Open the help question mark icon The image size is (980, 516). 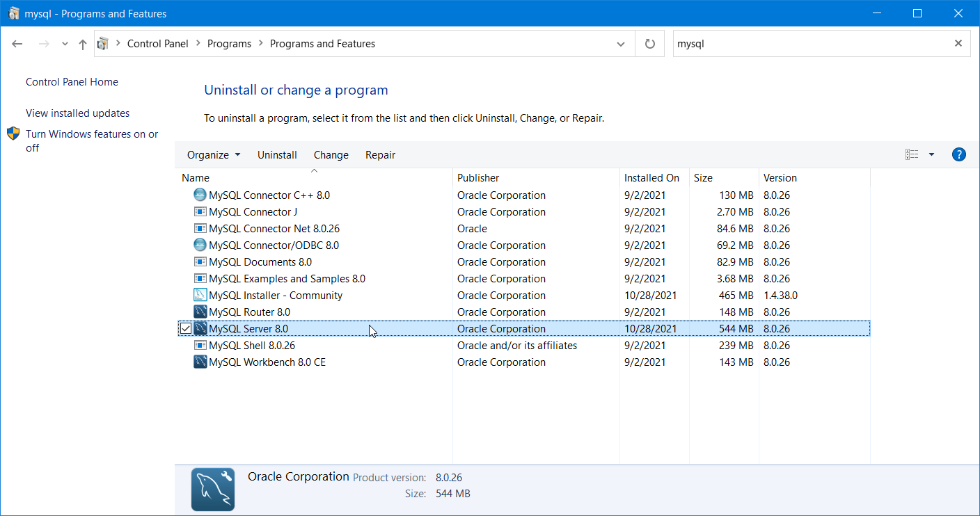pyautogui.click(x=958, y=154)
